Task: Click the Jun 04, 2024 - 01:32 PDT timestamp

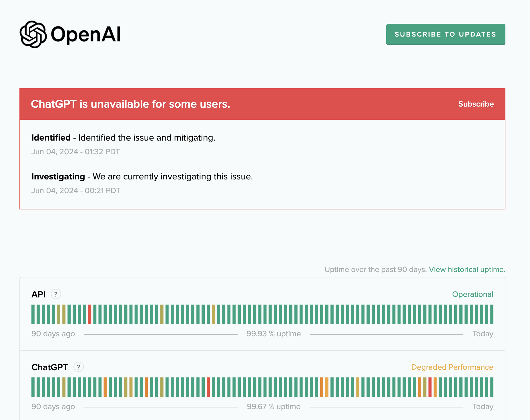Action: click(75, 151)
